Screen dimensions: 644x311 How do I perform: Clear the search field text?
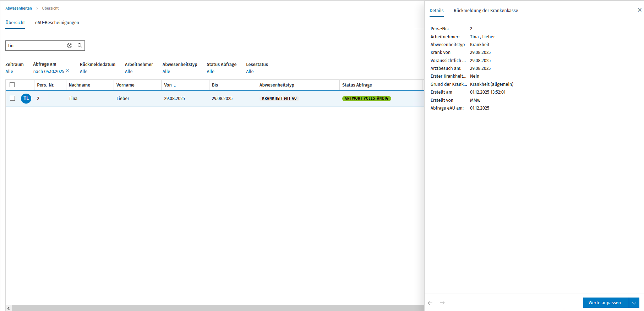coord(70,45)
